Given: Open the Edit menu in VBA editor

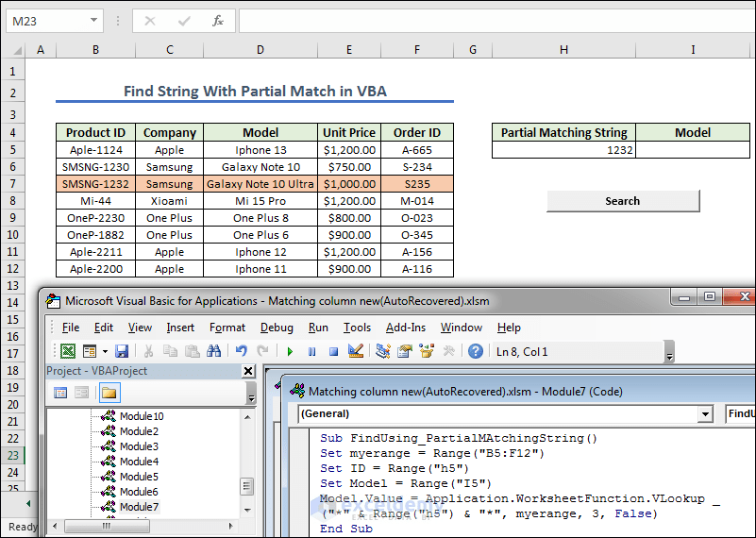Looking at the screenshot, I should pos(103,328).
